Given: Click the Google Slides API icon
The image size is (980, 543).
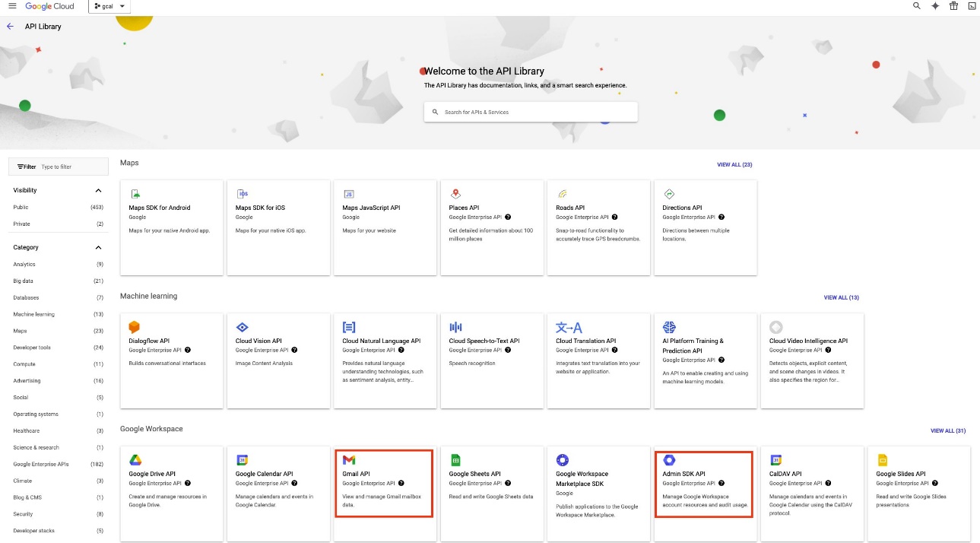Looking at the screenshot, I should [x=883, y=460].
